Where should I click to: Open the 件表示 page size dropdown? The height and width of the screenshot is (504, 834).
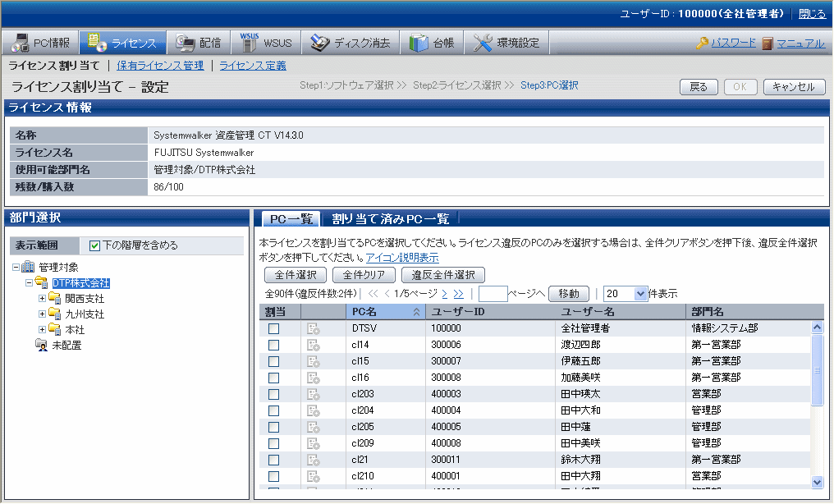coord(640,294)
